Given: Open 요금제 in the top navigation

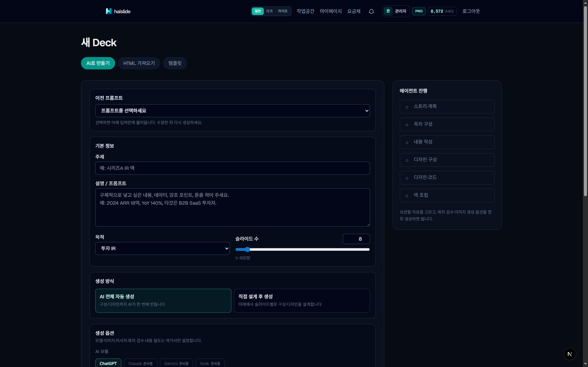Looking at the screenshot, I should (354, 11).
